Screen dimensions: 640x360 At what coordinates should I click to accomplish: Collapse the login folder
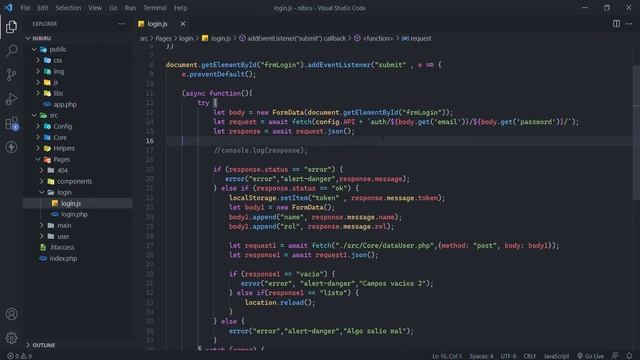[78, 192]
